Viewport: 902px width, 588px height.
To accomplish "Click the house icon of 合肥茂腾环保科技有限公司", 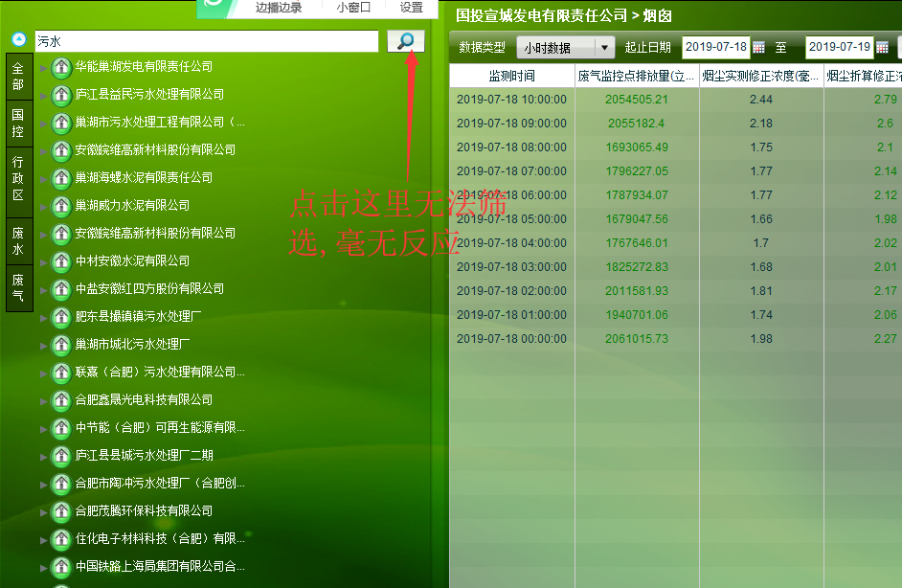I will click(x=61, y=511).
